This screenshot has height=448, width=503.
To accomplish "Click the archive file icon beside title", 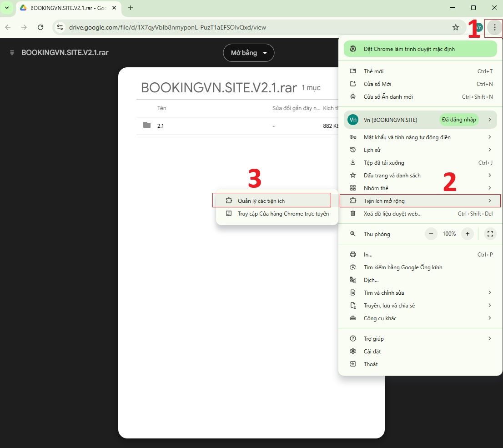I will pos(12,53).
